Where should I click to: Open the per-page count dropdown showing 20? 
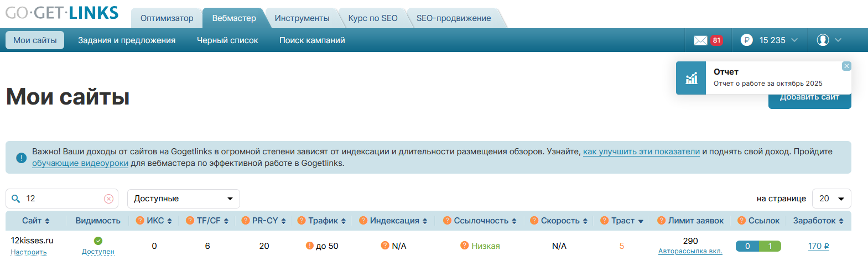(x=831, y=199)
